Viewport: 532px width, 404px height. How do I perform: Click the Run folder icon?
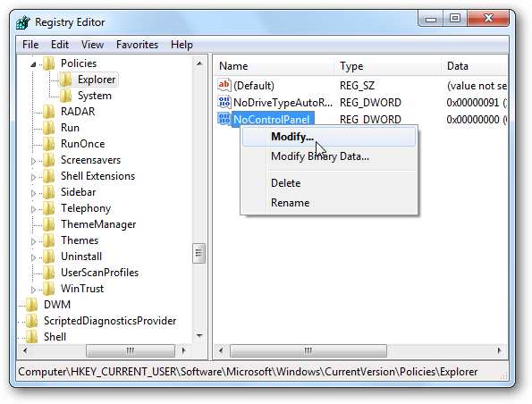pos(48,128)
